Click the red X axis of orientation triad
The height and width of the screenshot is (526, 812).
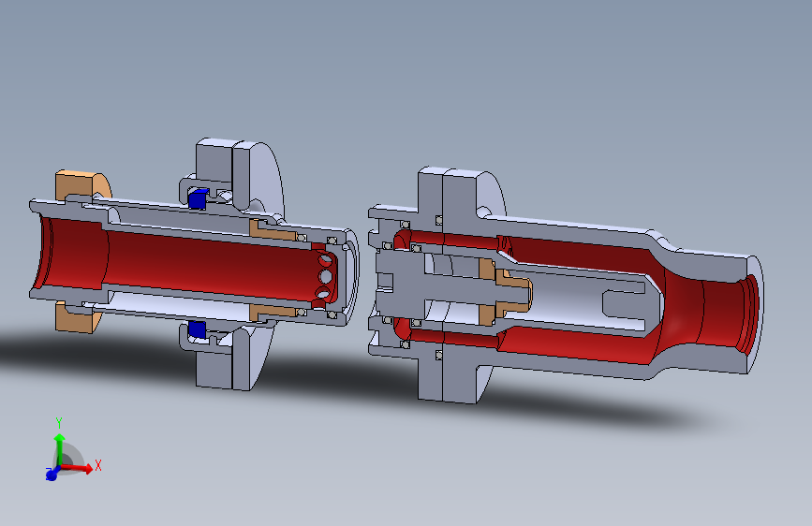click(78, 468)
